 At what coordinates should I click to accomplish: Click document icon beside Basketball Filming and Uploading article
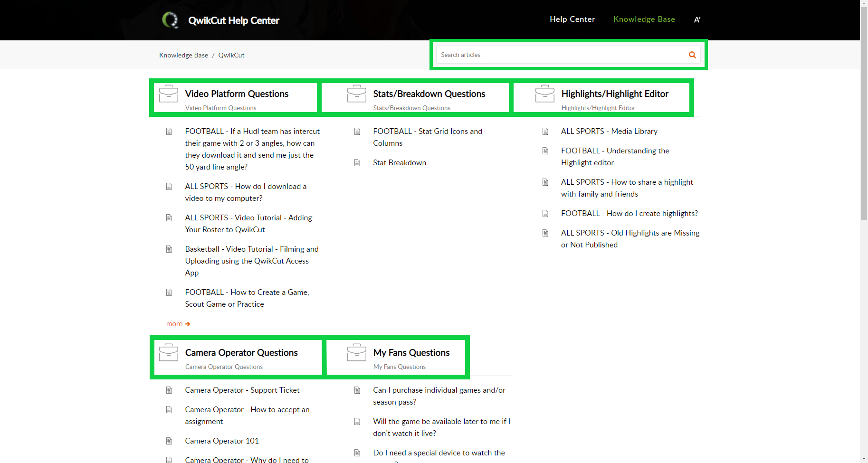(x=169, y=249)
